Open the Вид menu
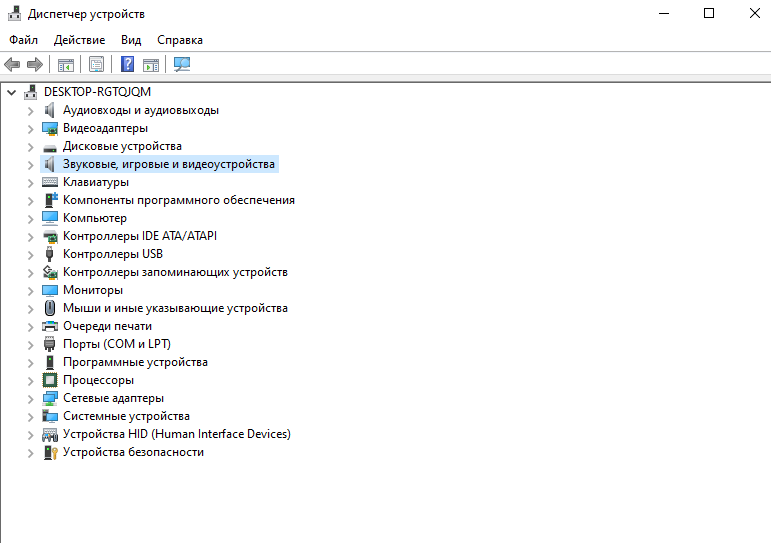 pyautogui.click(x=131, y=40)
